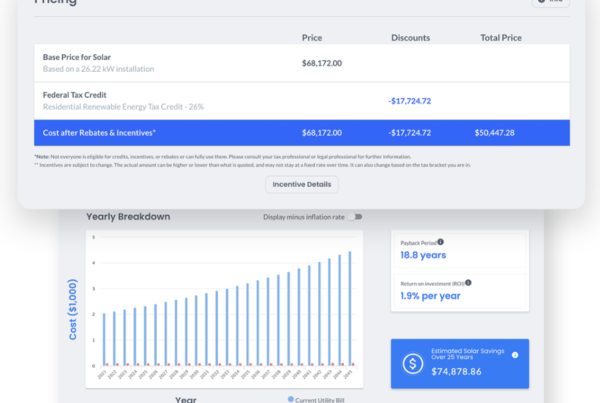The image size is (600, 403).
Task: Open the Incentive Details button
Action: [302, 185]
